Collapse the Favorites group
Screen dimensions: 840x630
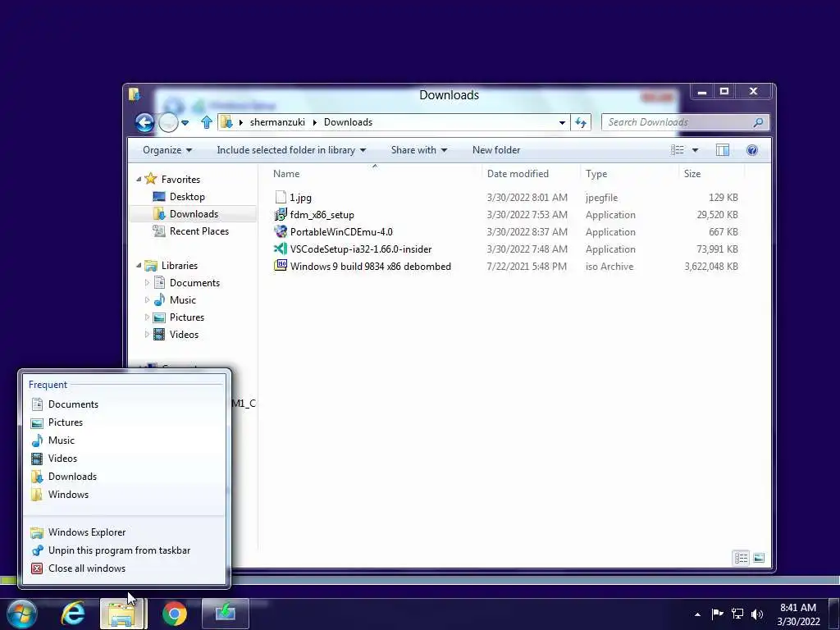(139, 180)
